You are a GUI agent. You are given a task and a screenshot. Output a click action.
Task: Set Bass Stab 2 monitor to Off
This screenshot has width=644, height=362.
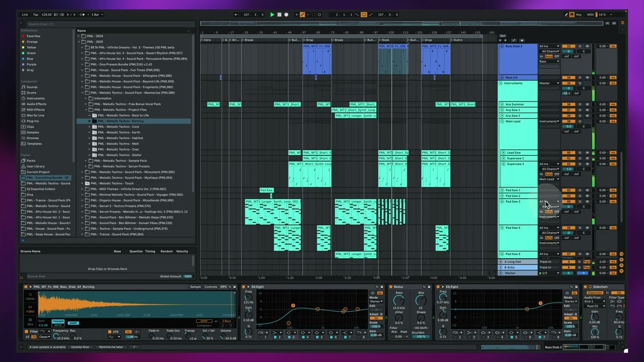(x=556, y=56)
